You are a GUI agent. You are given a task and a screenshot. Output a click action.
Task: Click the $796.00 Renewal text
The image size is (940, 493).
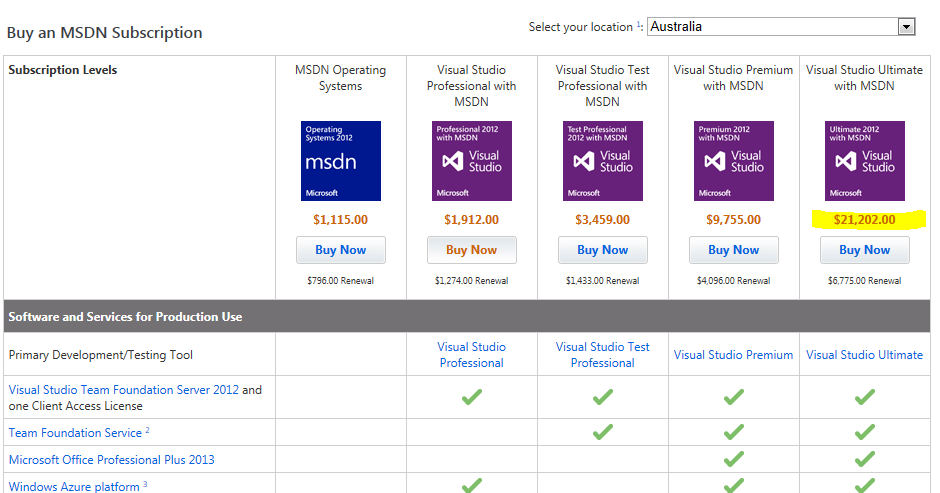(341, 281)
